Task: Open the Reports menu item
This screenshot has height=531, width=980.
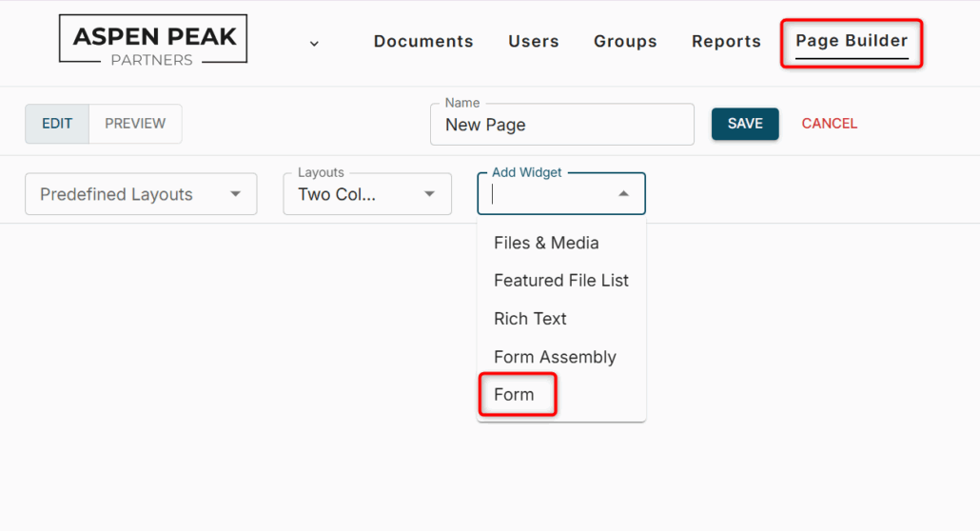Action: point(726,42)
